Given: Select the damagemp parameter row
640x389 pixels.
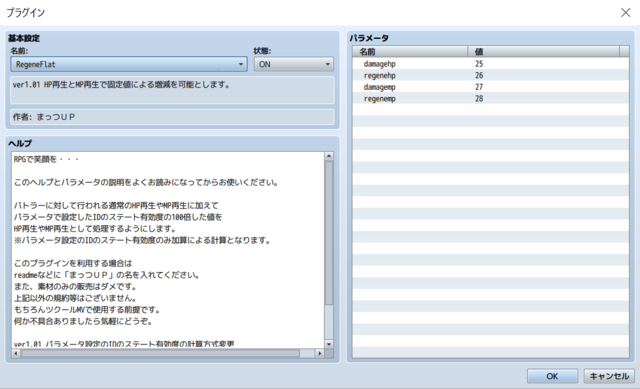Looking at the screenshot, I should coord(490,87).
